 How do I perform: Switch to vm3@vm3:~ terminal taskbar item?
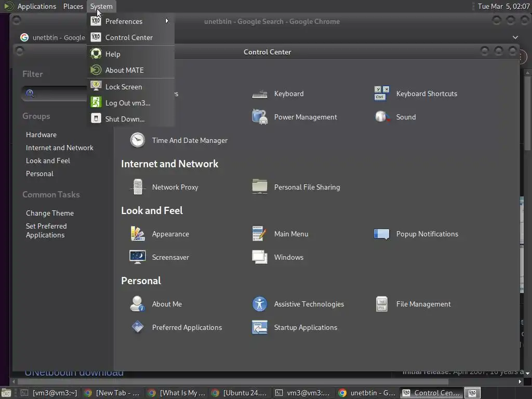point(49,393)
